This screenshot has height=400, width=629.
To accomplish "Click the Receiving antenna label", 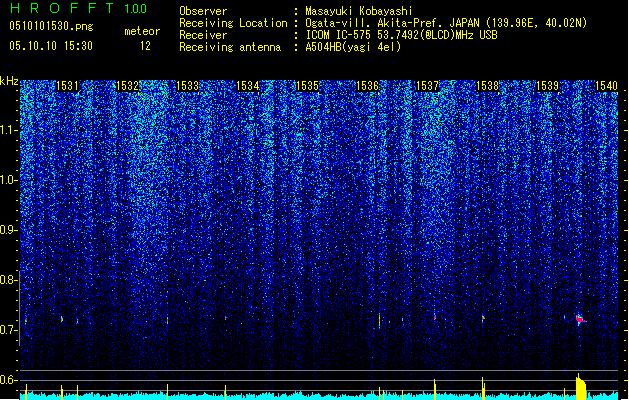I will 230,47.
